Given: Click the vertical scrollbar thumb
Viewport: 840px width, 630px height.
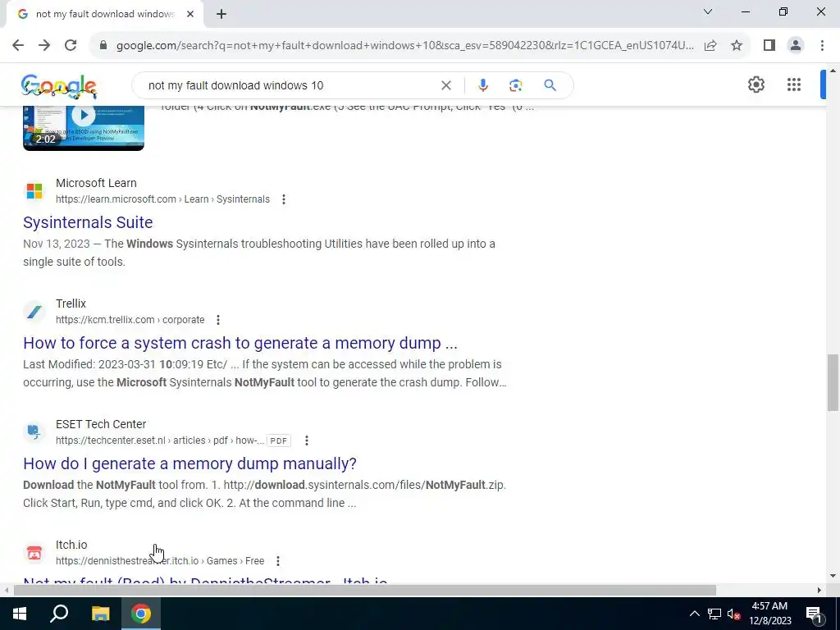Looking at the screenshot, I should 833,382.
